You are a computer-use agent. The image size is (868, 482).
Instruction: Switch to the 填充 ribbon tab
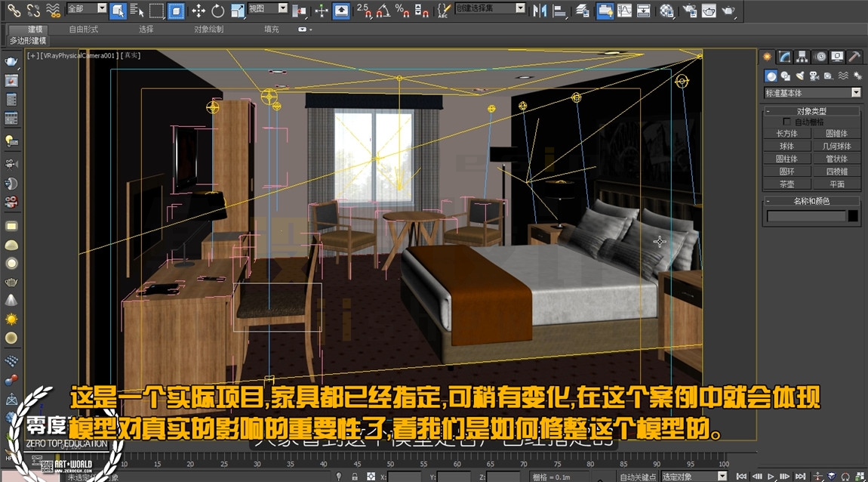click(271, 29)
